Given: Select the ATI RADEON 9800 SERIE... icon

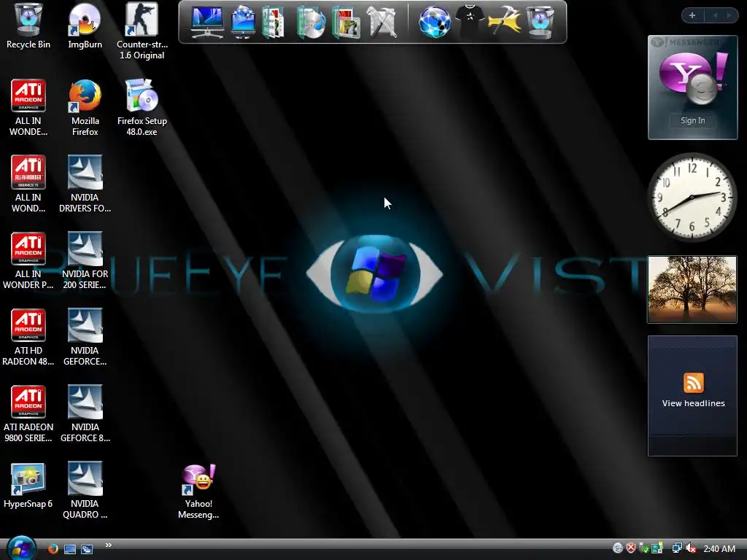Looking at the screenshot, I should click(28, 414).
